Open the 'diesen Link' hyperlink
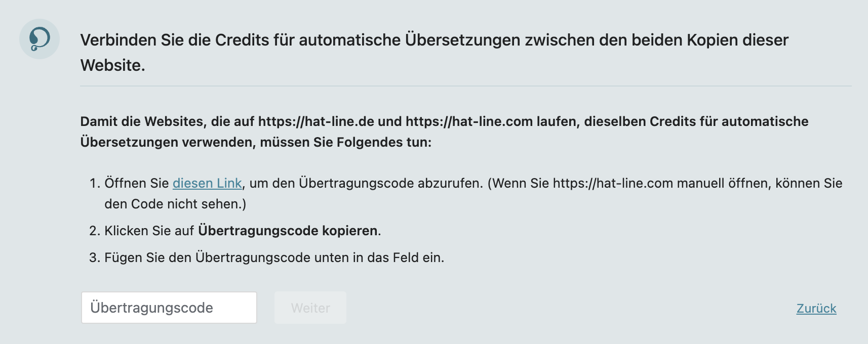This screenshot has height=344, width=868. (207, 183)
